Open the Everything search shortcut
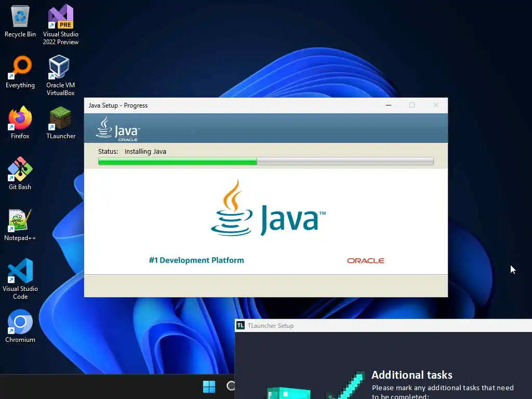Viewport: 532px width, 399px height. [20, 72]
